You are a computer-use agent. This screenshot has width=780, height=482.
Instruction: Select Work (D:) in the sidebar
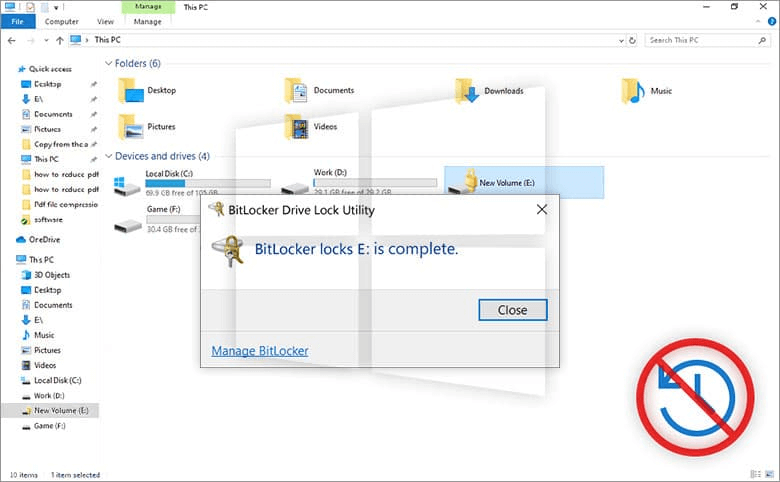pyautogui.click(x=43, y=396)
